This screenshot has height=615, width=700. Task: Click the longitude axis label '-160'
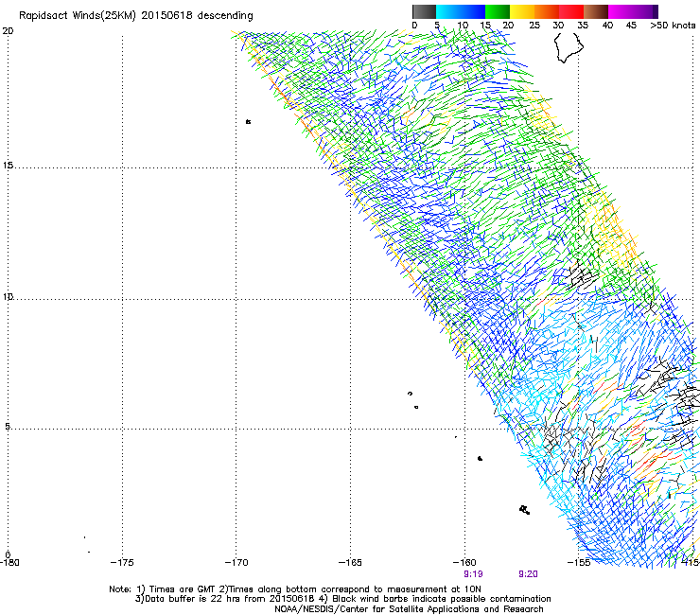464,562
